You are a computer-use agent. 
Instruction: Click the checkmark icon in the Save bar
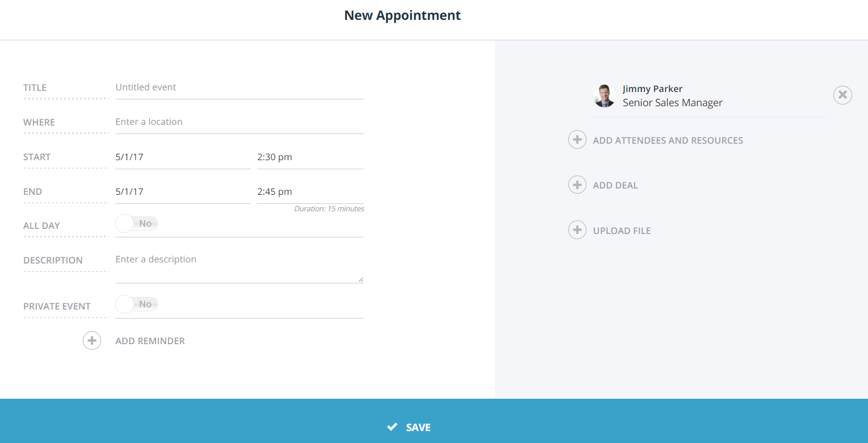392,427
